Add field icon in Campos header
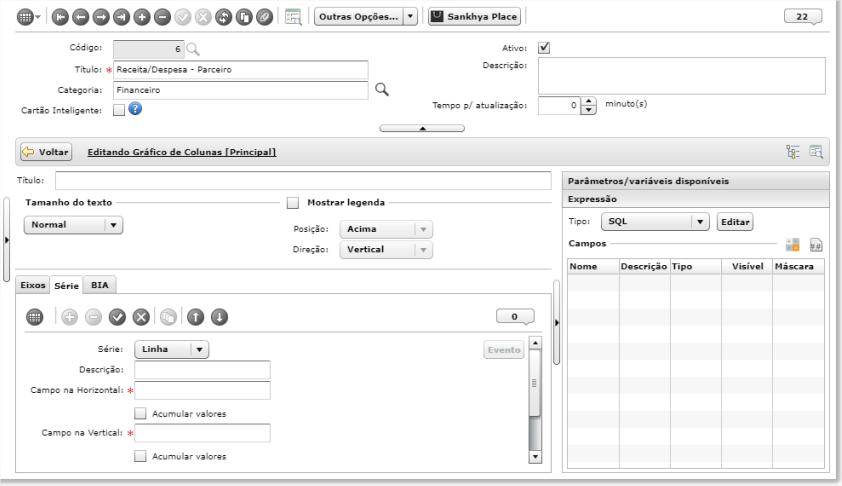The image size is (842, 486). point(793,245)
